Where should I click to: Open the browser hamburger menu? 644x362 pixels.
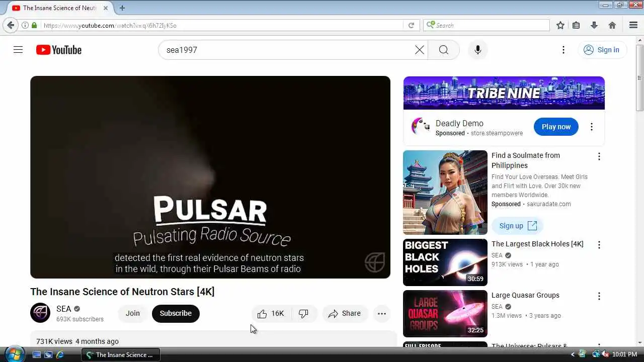click(633, 25)
